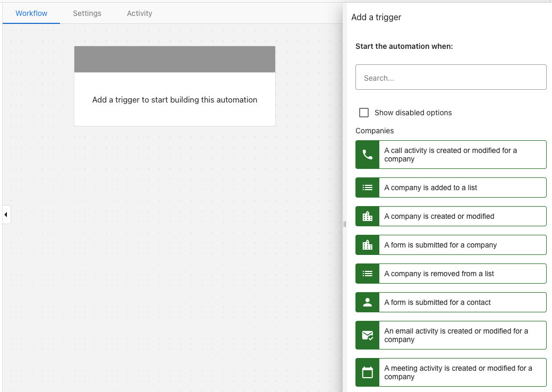The image size is (552, 392).
Task: Click the Search field to filter triggers
Action: [451, 77]
